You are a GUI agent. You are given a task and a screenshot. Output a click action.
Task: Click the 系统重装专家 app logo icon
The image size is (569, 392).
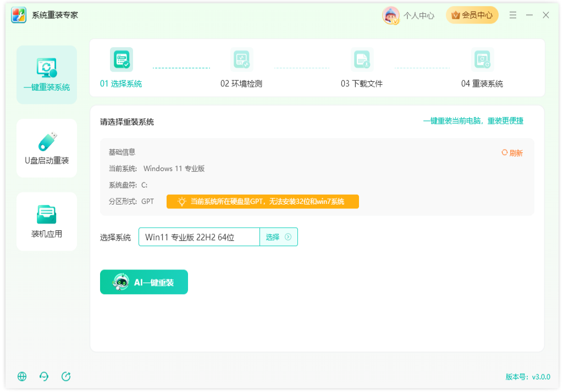point(19,15)
